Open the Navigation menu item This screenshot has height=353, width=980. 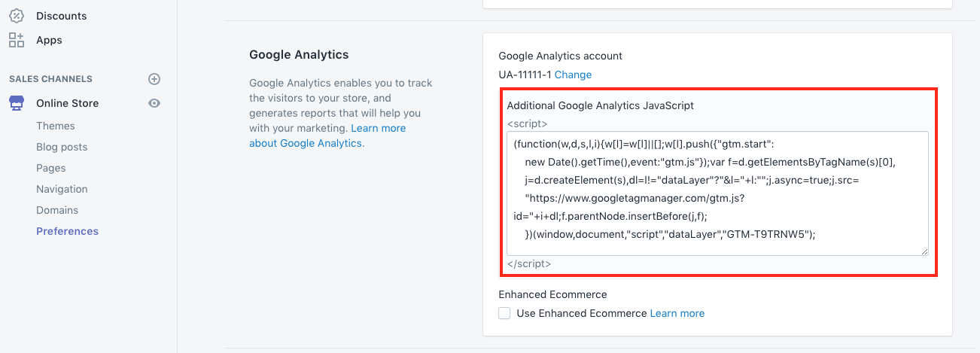click(x=62, y=189)
